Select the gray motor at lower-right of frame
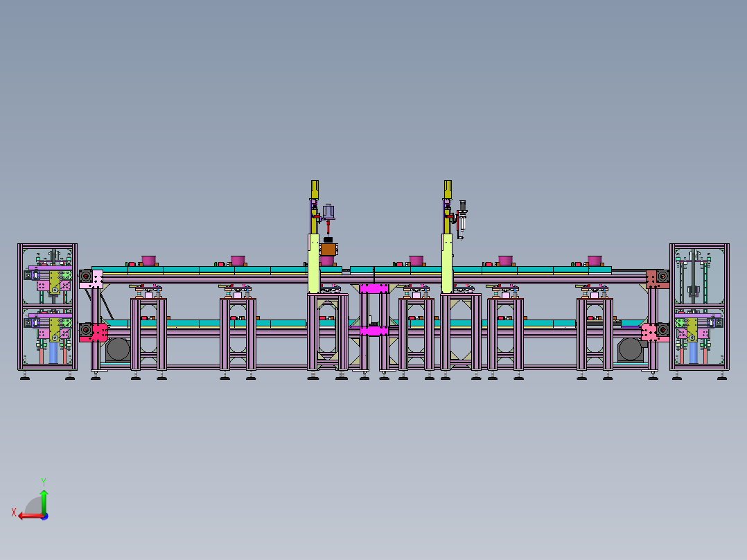The width and height of the screenshot is (747, 560). pyautogui.click(x=631, y=349)
